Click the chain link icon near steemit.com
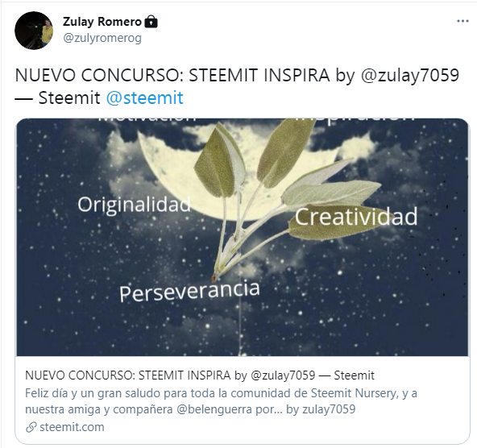 point(31,427)
